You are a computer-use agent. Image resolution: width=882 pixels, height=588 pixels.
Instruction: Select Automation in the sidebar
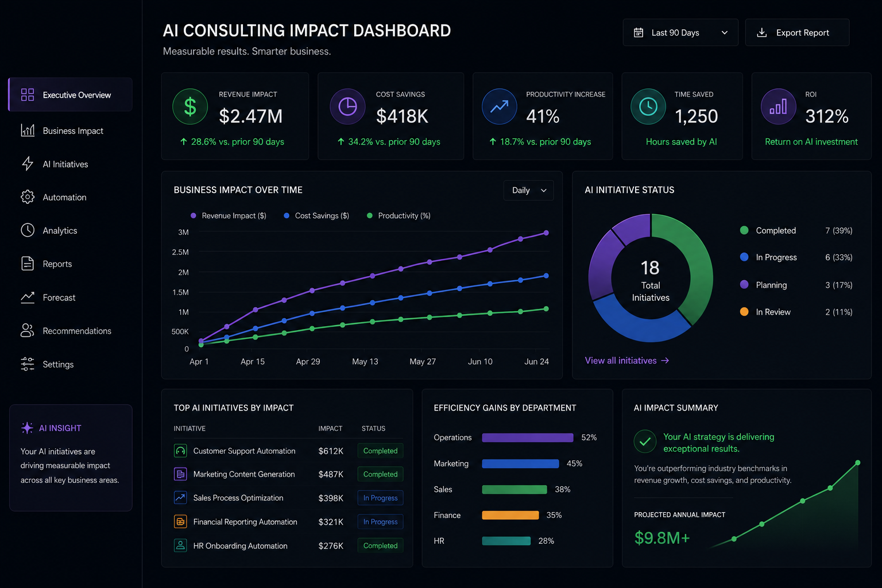pos(71,197)
